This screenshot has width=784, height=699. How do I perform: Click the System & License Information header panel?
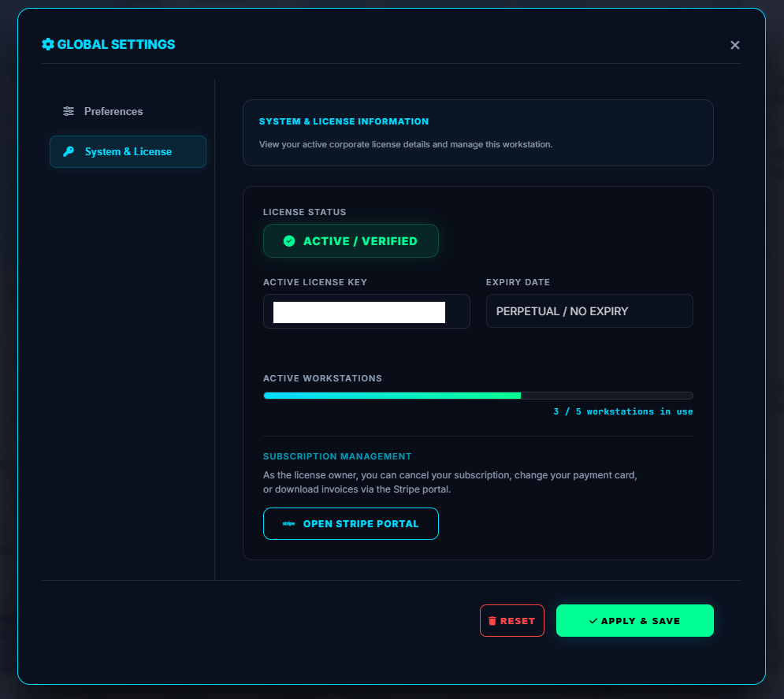(x=477, y=132)
